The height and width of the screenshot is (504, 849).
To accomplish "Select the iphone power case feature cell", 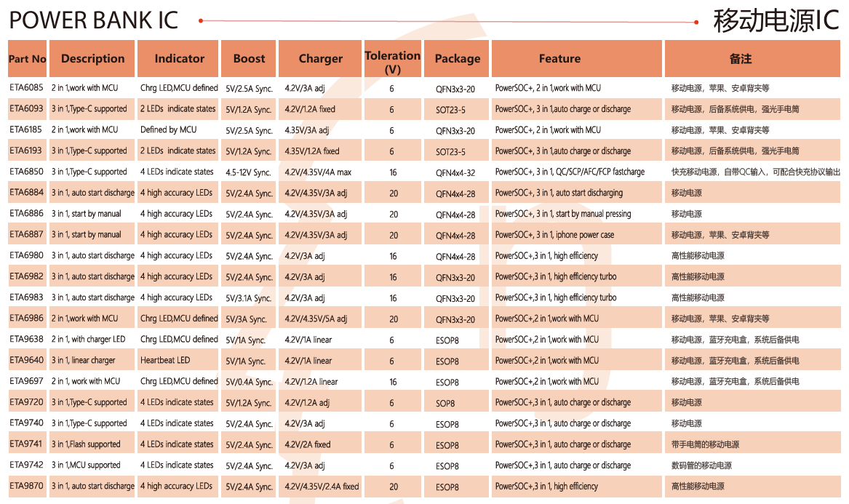I will point(554,235).
